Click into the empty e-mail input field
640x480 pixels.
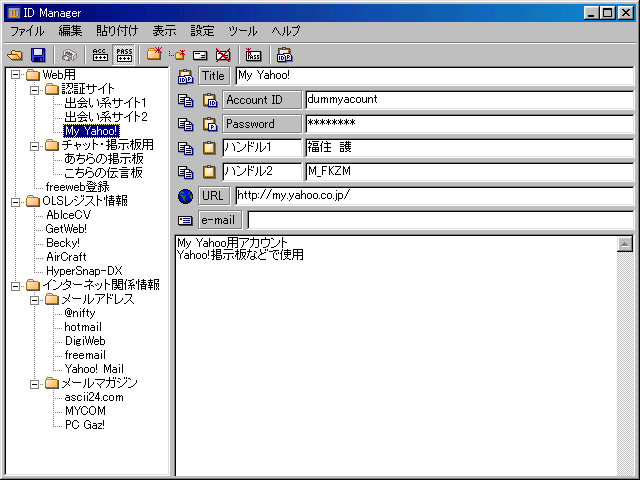click(440, 220)
